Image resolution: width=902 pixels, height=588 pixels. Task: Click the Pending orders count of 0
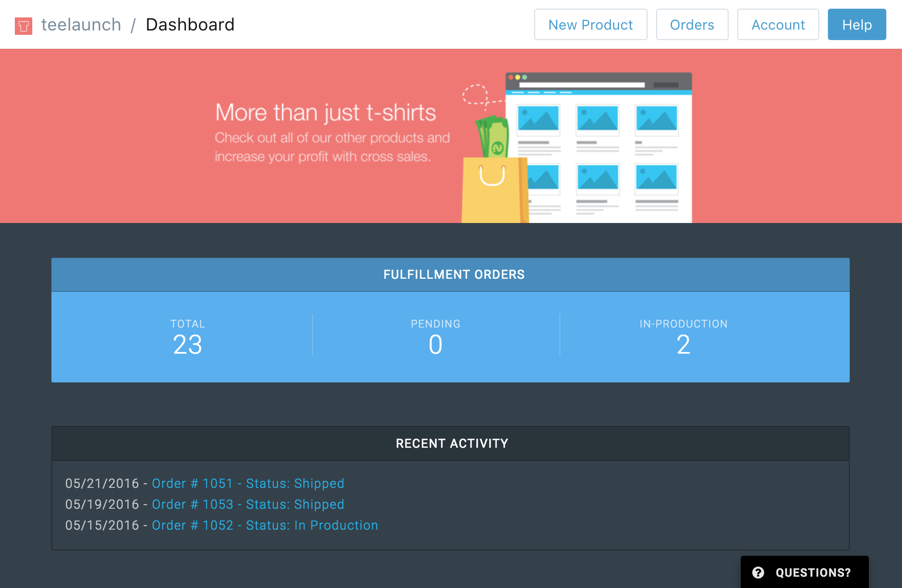[x=435, y=345]
